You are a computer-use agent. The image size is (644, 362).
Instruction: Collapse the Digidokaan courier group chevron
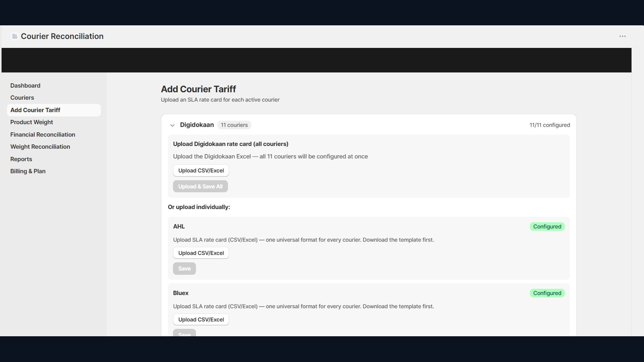click(x=172, y=125)
